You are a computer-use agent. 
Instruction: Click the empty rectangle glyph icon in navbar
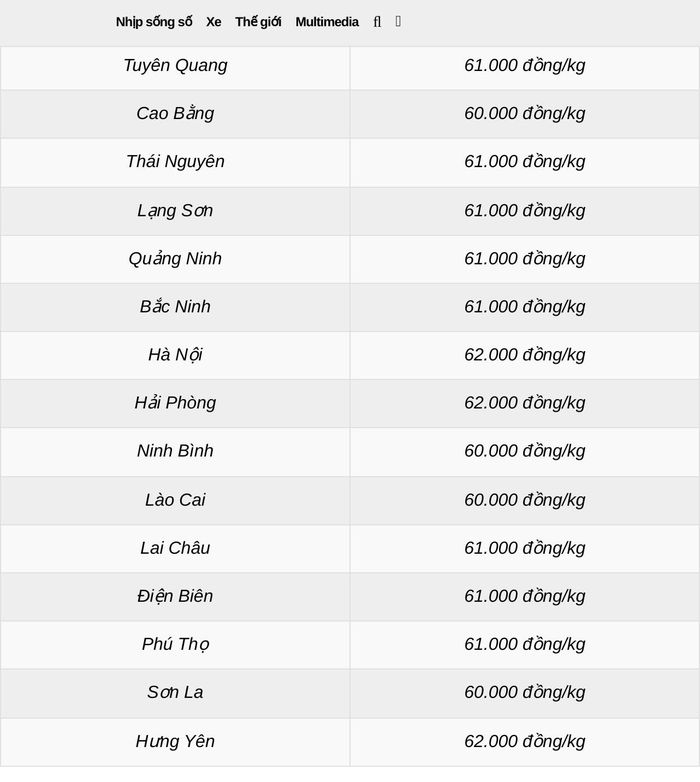point(398,21)
